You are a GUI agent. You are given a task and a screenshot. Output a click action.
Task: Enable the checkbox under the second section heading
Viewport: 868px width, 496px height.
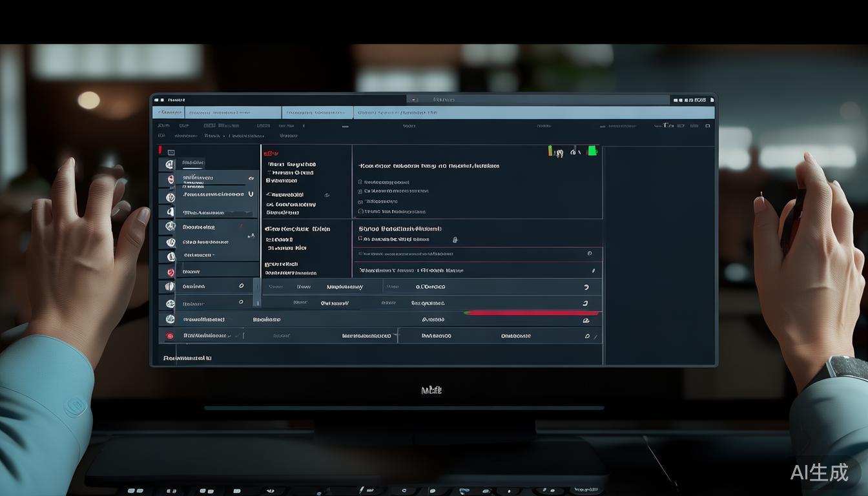coord(360,240)
